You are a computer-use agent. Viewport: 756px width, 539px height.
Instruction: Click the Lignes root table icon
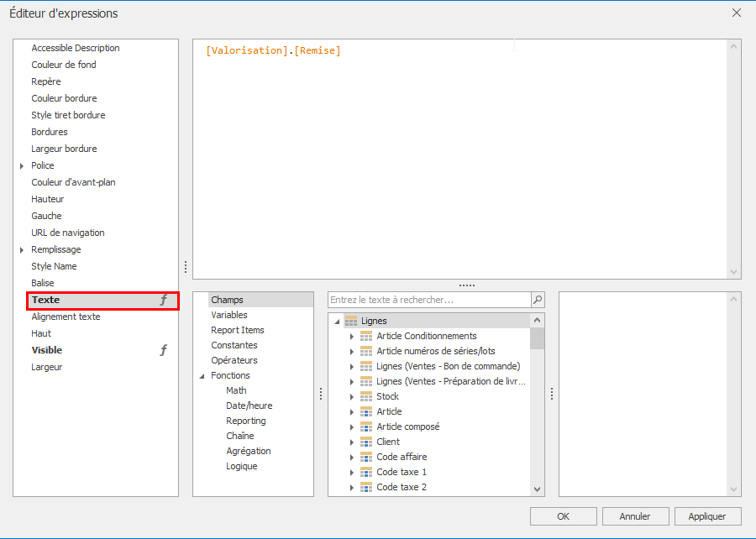pyautogui.click(x=350, y=321)
